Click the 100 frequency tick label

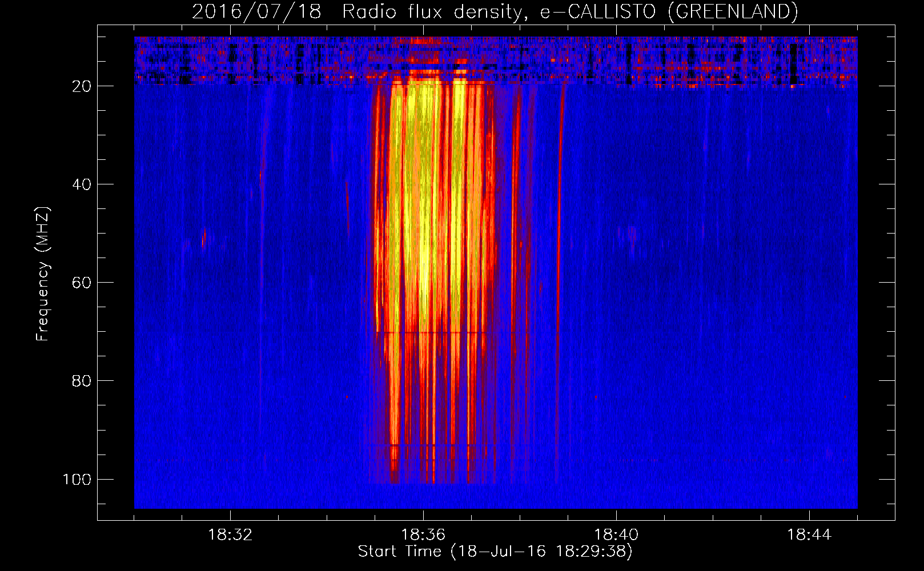(77, 479)
